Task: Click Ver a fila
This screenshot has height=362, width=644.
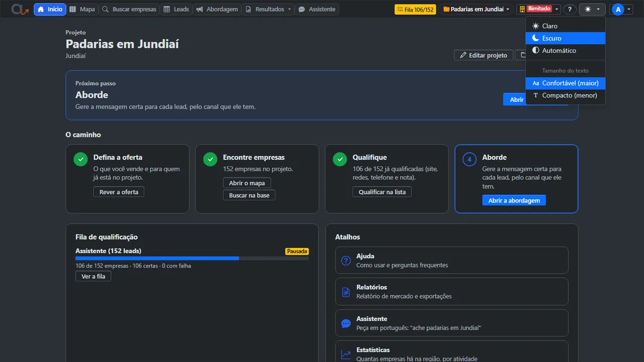Action: (x=93, y=276)
